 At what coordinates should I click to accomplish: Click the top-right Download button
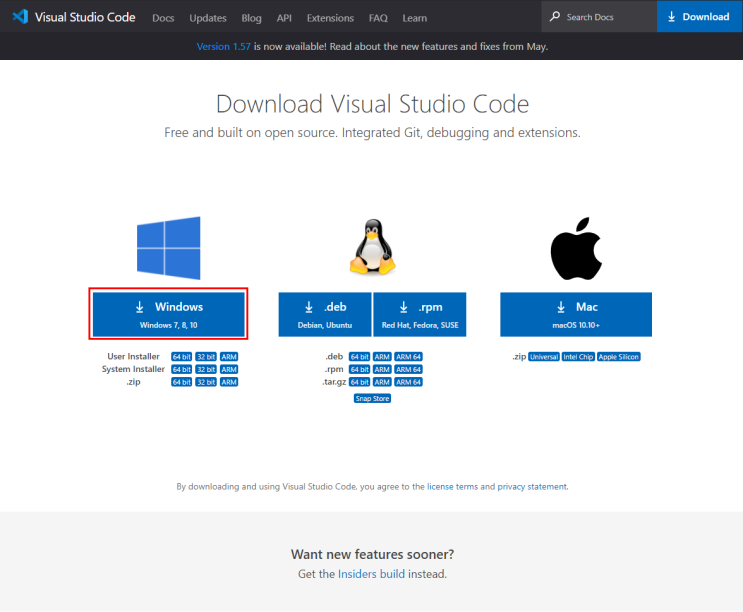699,17
